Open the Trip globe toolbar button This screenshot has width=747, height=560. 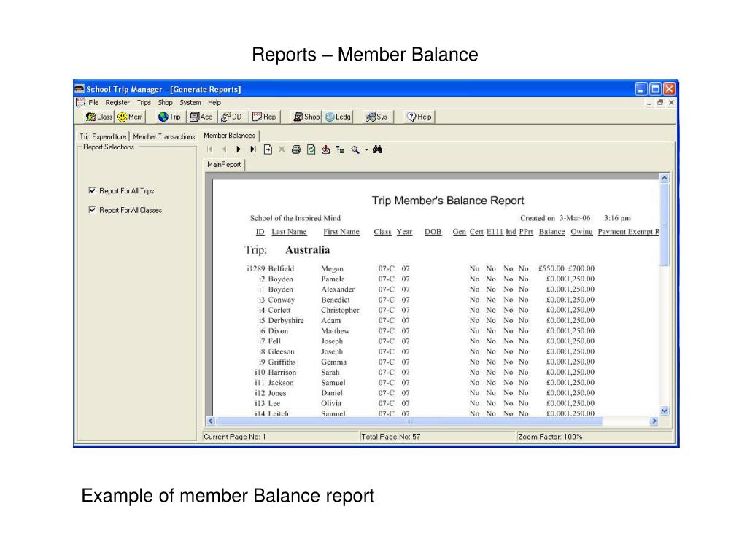tap(169, 117)
